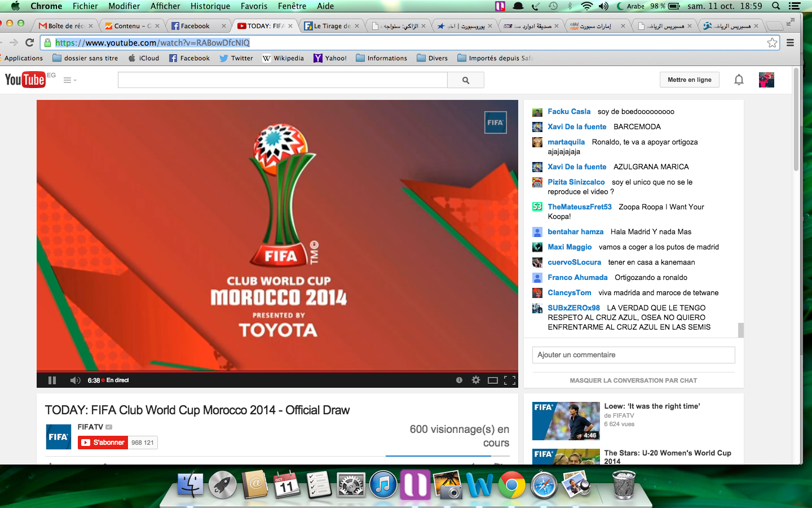The image size is (812, 508).
Task: Open the Historique menu
Action: (210, 6)
